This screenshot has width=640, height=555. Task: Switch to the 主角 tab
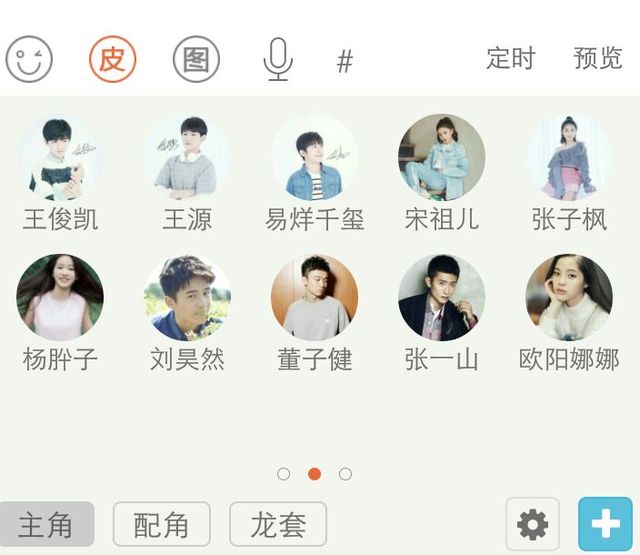47,524
